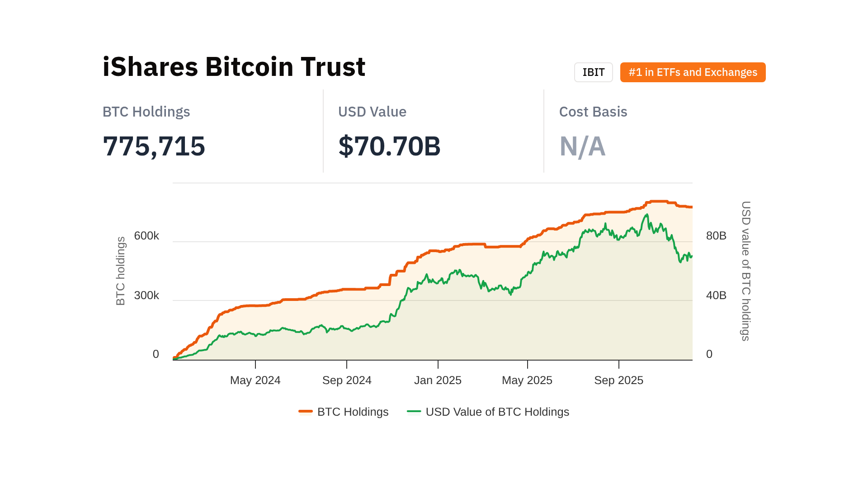Click the 80B right axis label
The height and width of the screenshot is (488, 868).
[x=716, y=235]
